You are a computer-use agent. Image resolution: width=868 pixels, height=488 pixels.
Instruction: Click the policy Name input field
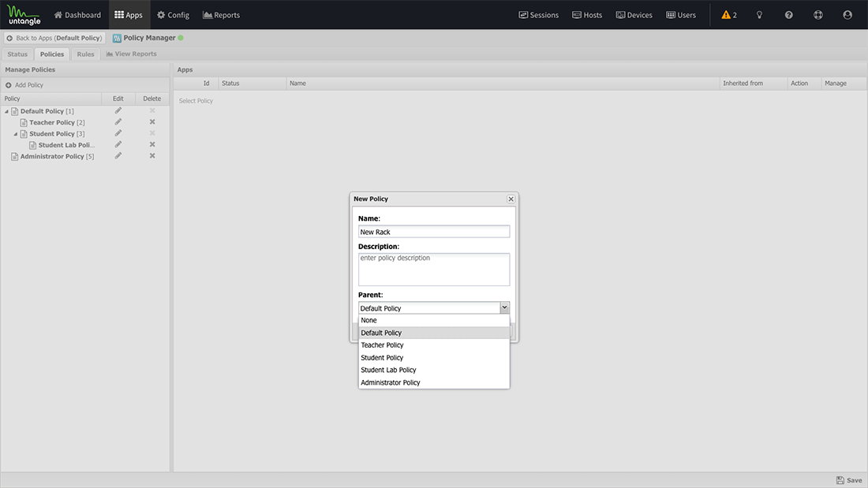coord(434,232)
